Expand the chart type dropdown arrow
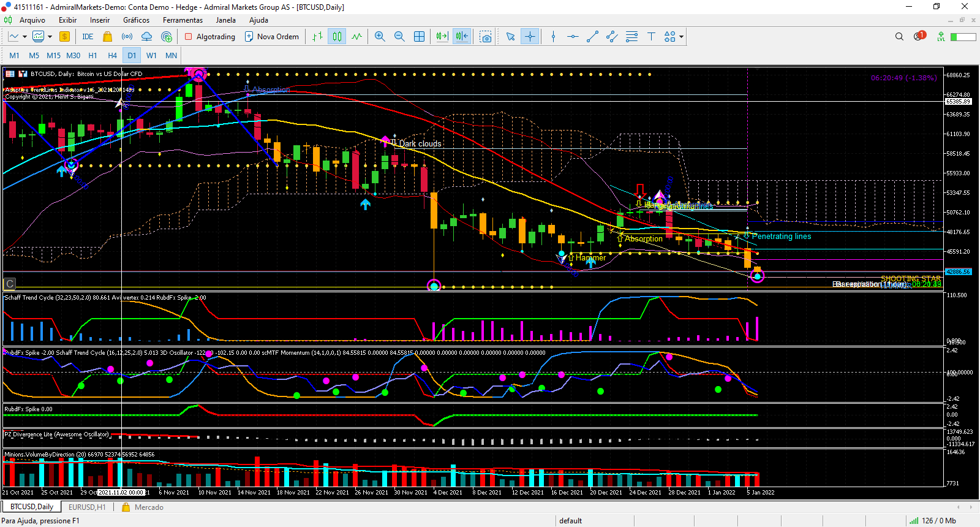The image size is (980, 527). 24,37
